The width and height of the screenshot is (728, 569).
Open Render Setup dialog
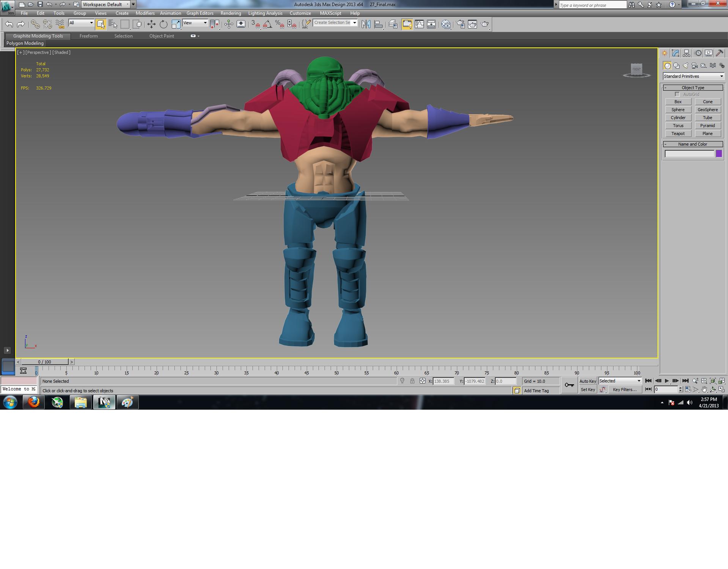tap(461, 24)
